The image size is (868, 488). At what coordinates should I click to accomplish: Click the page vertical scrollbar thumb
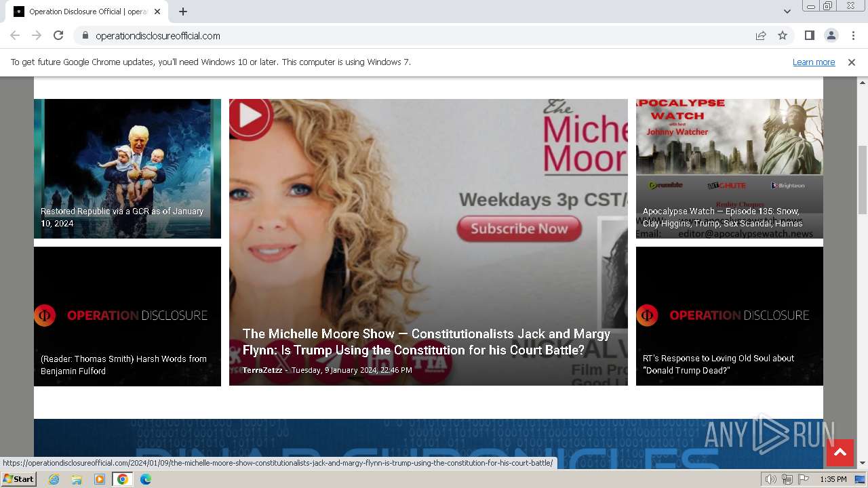pyautogui.click(x=863, y=180)
